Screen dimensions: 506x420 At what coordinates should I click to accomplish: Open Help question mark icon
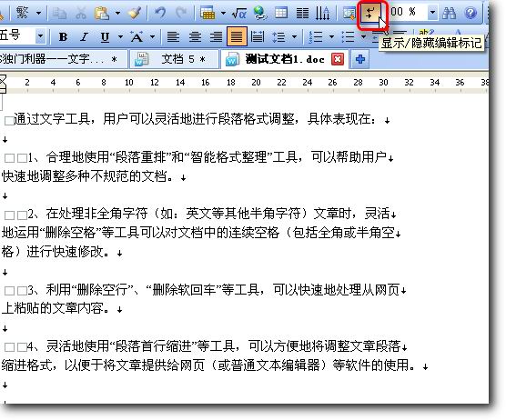point(471,13)
